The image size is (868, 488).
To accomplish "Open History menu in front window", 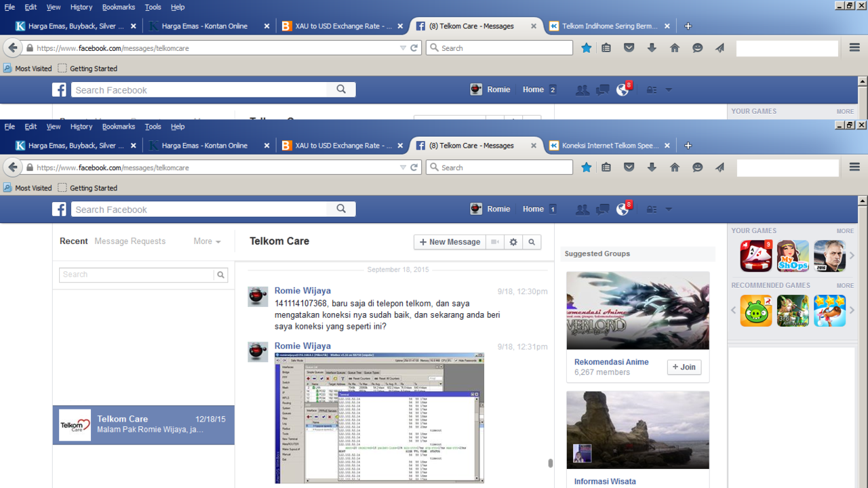I will coord(81,127).
